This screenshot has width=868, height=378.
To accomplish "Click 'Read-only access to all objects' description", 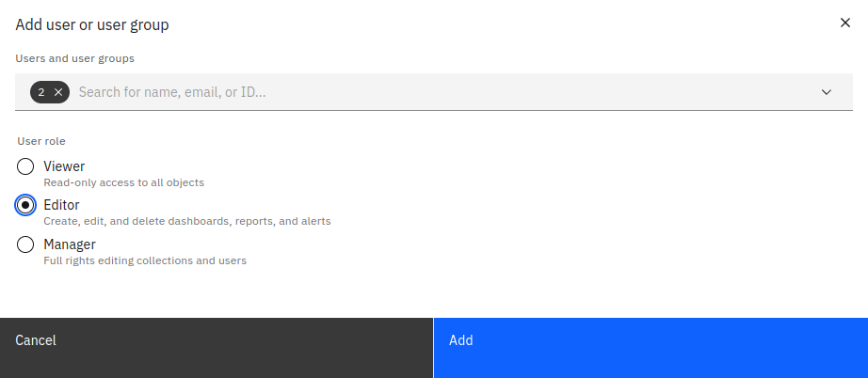I will point(123,182).
